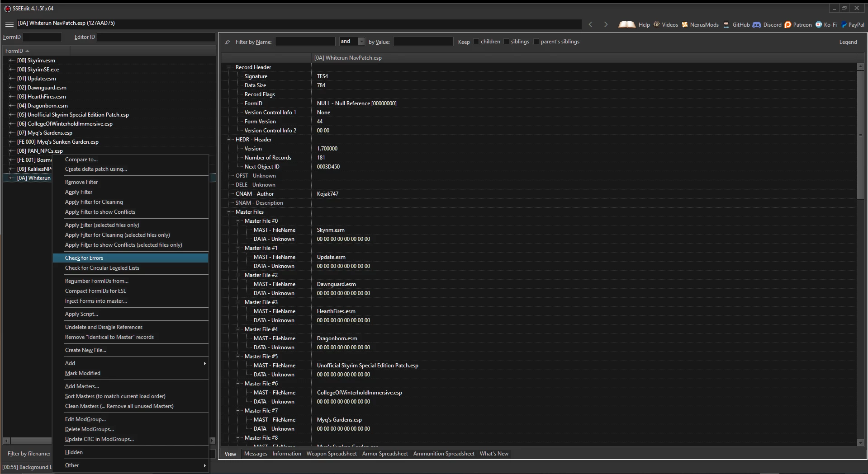Open the hamburger main menu icon
This screenshot has height=474, width=868.
[9, 24]
